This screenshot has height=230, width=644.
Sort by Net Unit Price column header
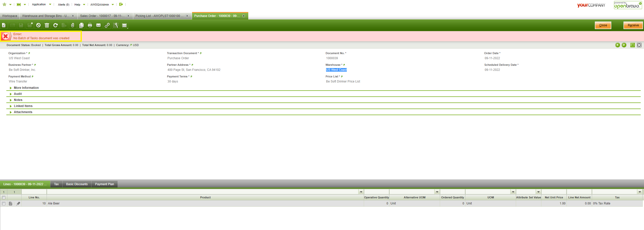tap(554, 198)
